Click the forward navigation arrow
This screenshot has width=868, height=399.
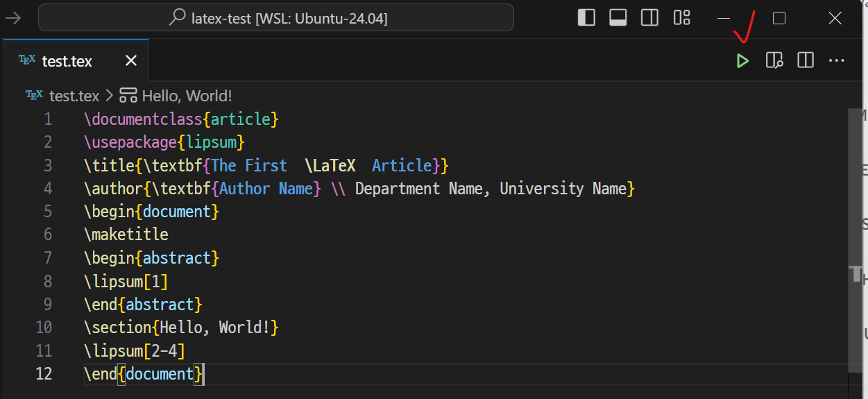coord(12,18)
